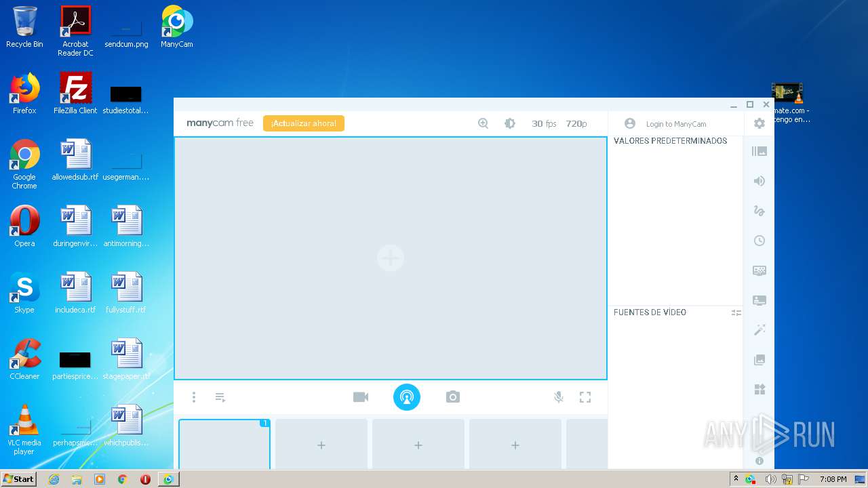Add source to second preset slot
Screen dimensions: 868x488
pyautogui.click(x=321, y=444)
